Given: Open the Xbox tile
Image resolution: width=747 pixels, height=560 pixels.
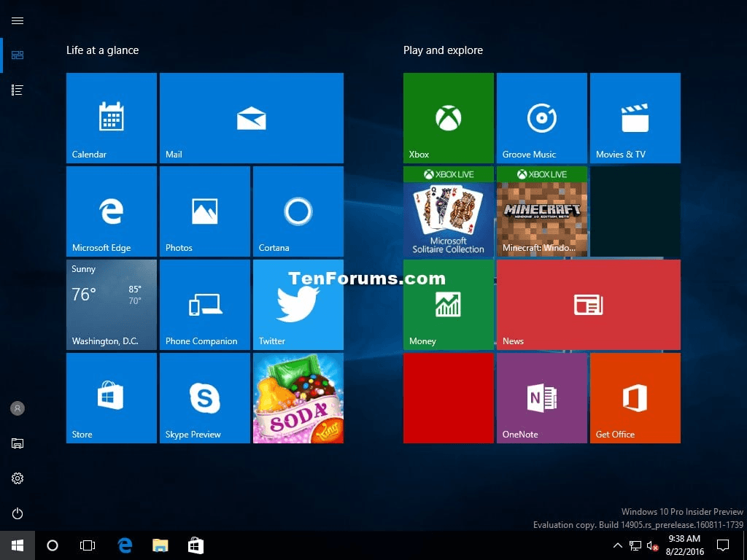Looking at the screenshot, I should click(x=448, y=117).
